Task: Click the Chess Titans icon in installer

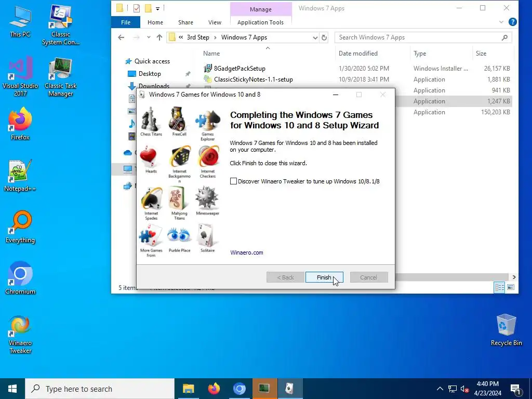Action: tap(151, 119)
